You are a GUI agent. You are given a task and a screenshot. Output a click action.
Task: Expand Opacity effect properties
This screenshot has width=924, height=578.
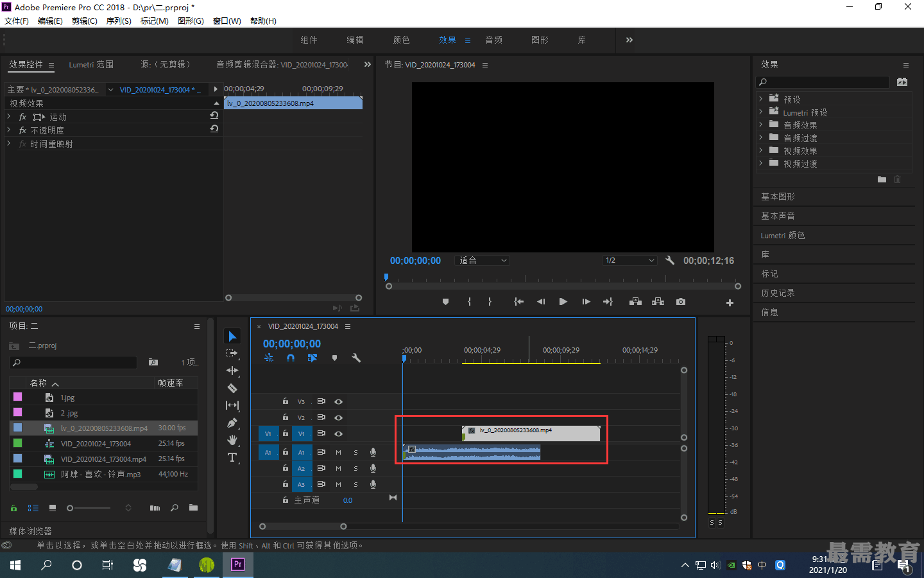[x=9, y=130]
